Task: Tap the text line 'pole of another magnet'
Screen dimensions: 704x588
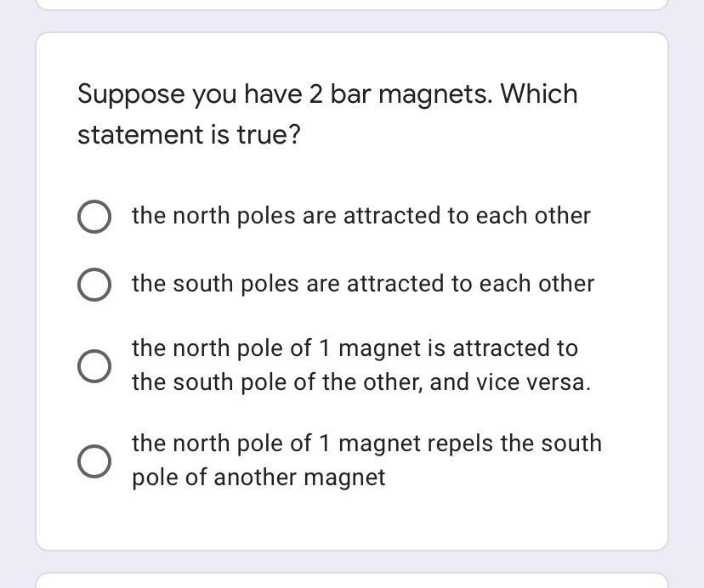Action: [x=258, y=478]
